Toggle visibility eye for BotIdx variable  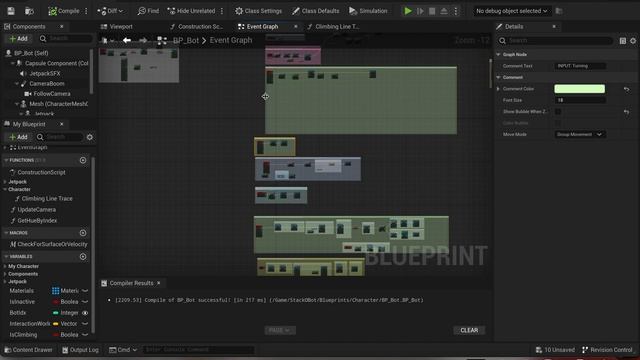tap(85, 313)
